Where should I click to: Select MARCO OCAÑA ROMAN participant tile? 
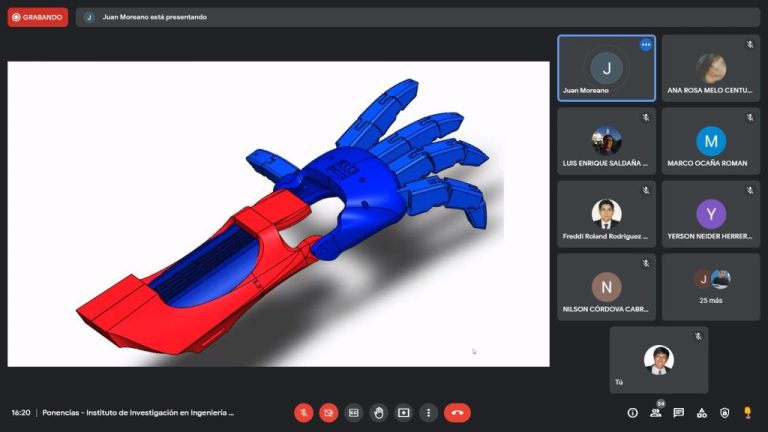pos(711,141)
